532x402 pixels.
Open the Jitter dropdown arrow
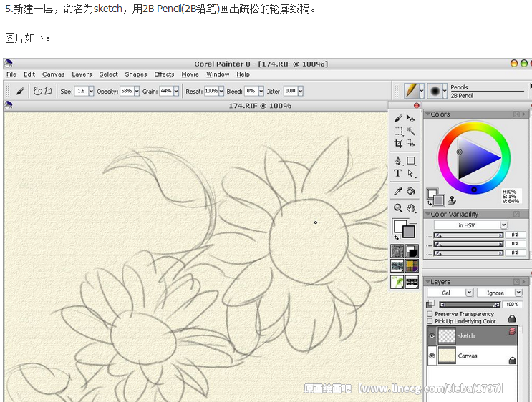(300, 91)
